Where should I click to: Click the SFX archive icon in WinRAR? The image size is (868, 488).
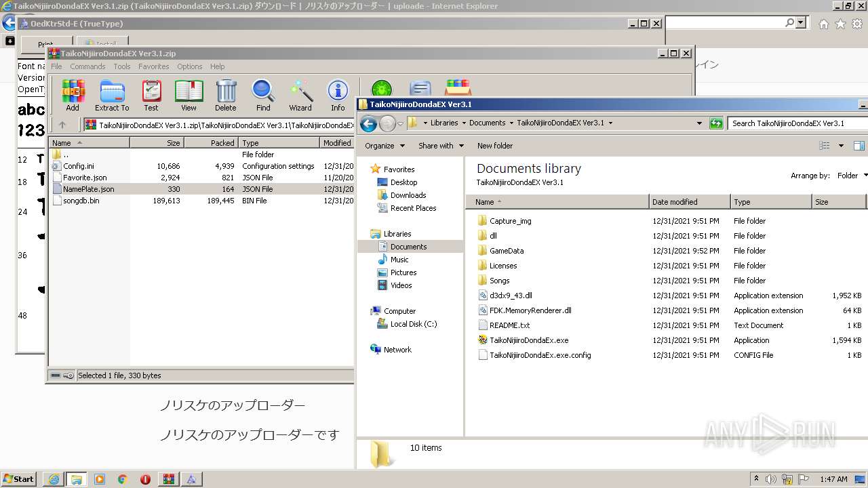click(x=458, y=88)
